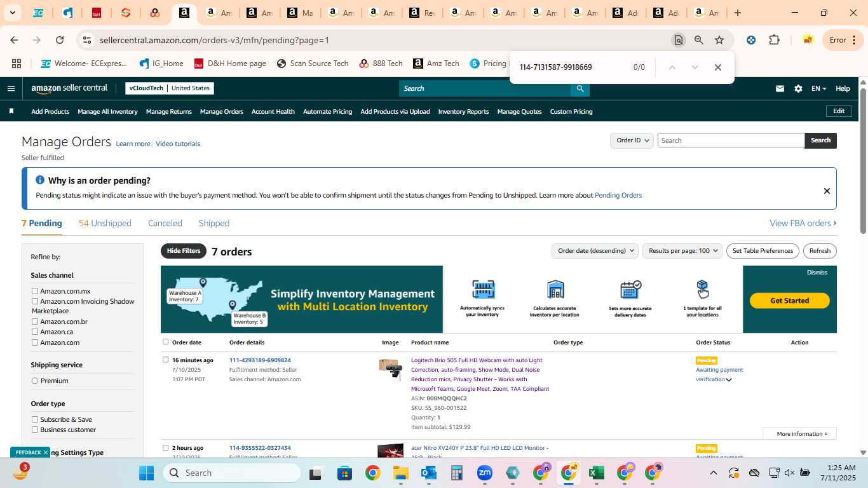The height and width of the screenshot is (488, 868).
Task: Close the browser find bar
Action: click(x=718, y=67)
